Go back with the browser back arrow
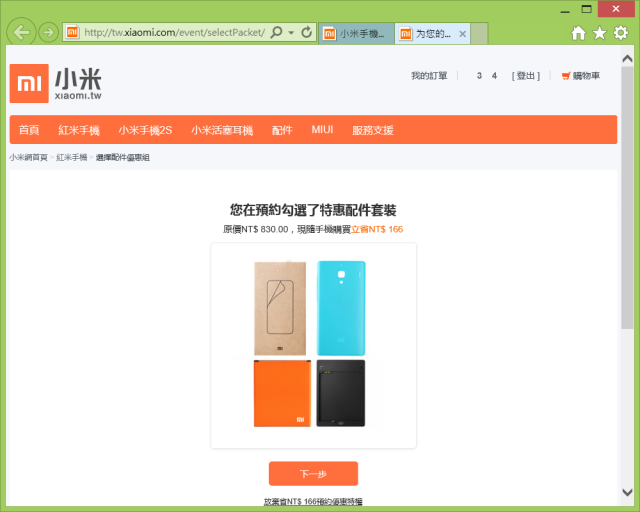This screenshot has height=512, width=640. point(21,32)
